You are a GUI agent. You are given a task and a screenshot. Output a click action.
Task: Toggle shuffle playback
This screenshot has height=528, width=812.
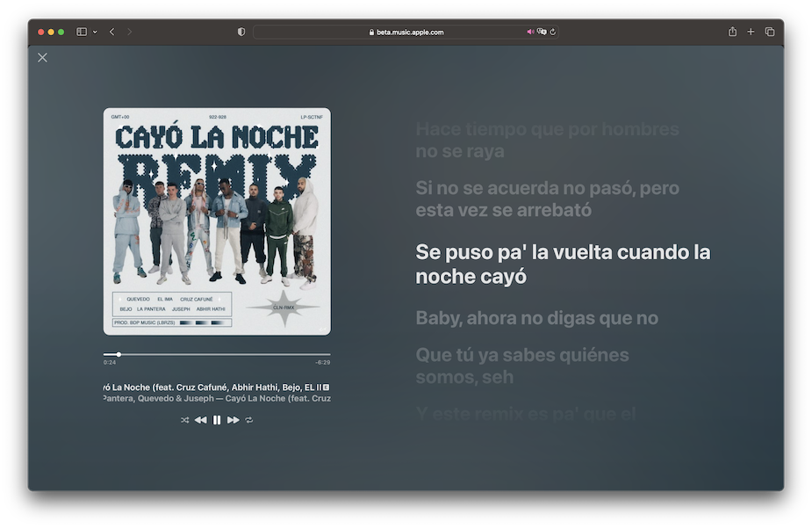coord(185,420)
